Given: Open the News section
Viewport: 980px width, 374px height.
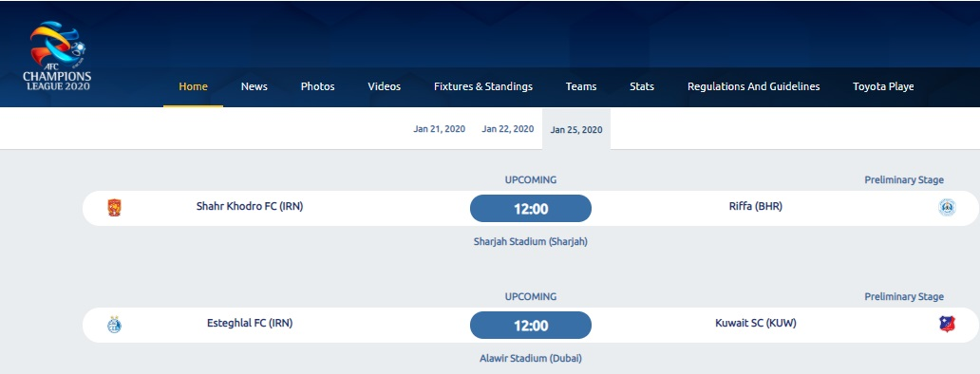Looking at the screenshot, I should (254, 86).
